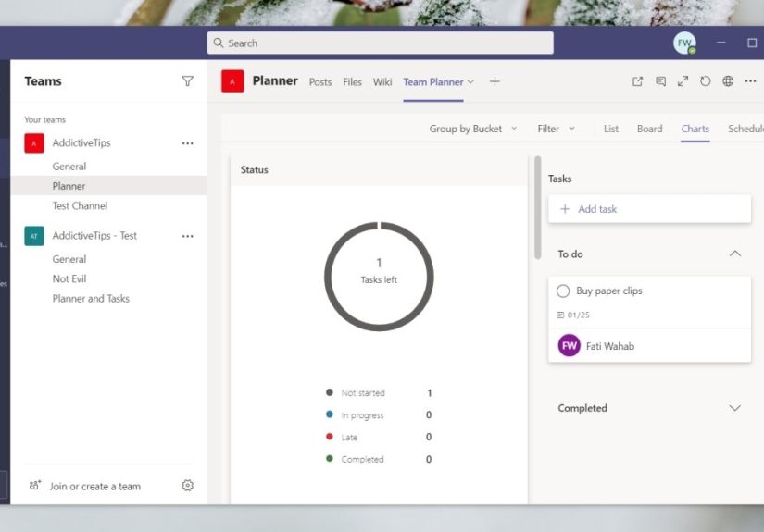Select the AddictiveTips - Test team name

94,236
